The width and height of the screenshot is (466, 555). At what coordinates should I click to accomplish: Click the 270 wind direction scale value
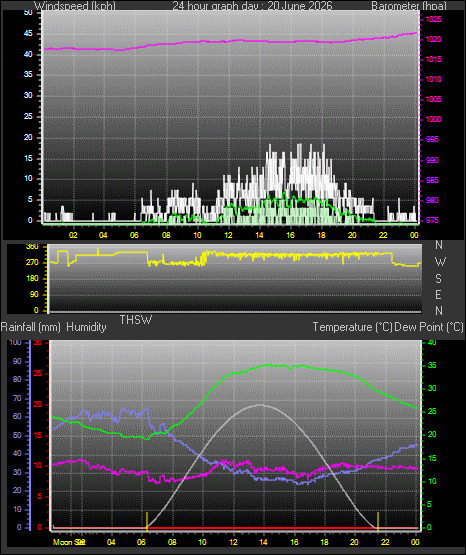[x=32, y=263]
